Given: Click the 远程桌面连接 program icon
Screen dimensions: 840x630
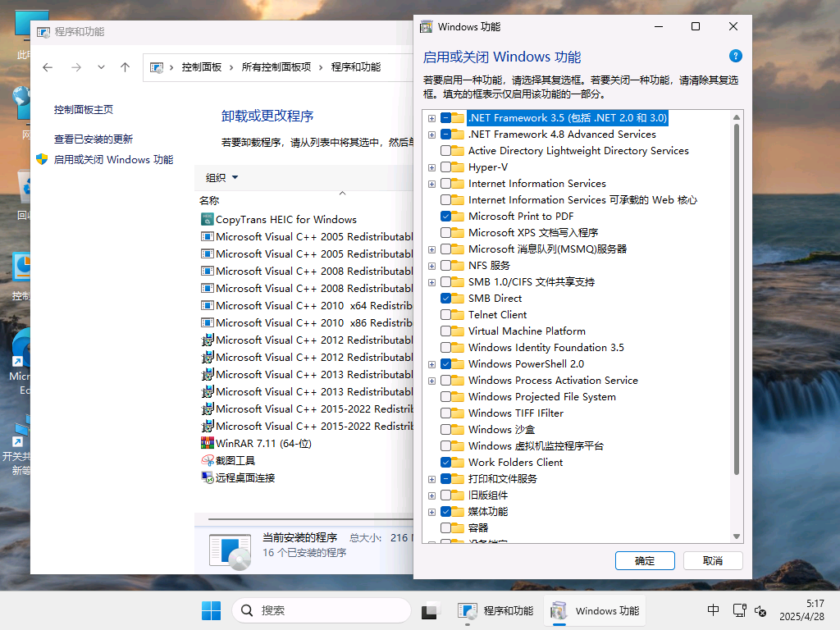Looking at the screenshot, I should [x=207, y=477].
